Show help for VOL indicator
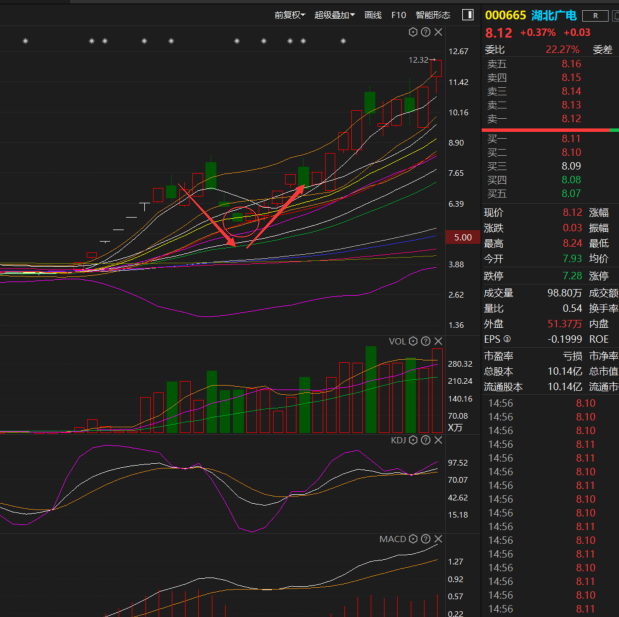Screen dimensions: 619x617 [427, 341]
